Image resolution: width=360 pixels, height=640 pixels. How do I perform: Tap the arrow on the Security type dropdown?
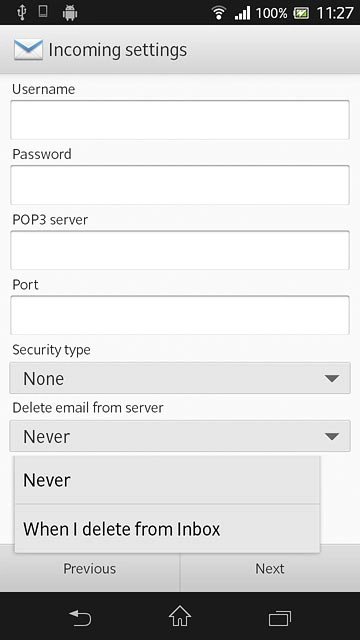pos(331,379)
